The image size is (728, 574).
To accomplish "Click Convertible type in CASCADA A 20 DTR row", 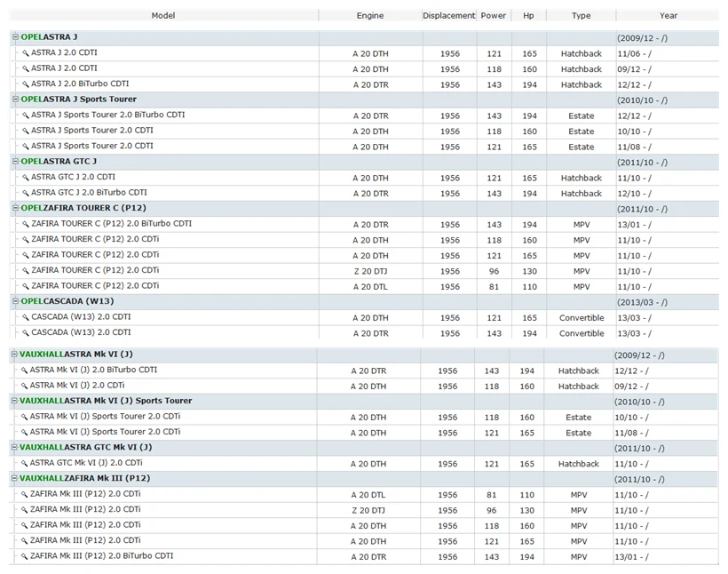I will 582,333.
